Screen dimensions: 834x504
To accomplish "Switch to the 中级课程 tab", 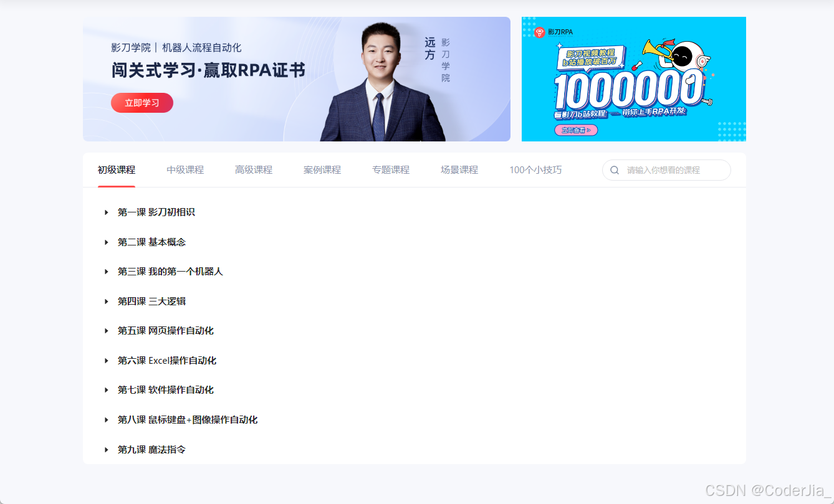I will pyautogui.click(x=185, y=169).
